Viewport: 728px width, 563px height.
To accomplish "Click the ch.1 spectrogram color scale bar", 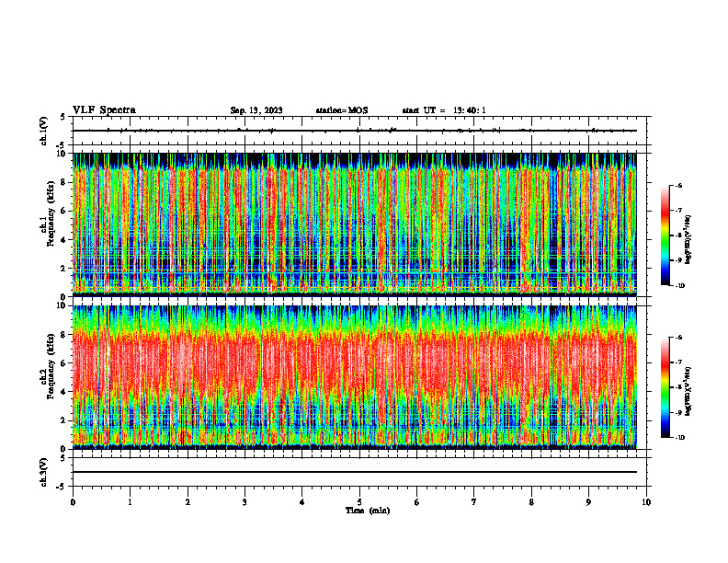I will point(665,236).
